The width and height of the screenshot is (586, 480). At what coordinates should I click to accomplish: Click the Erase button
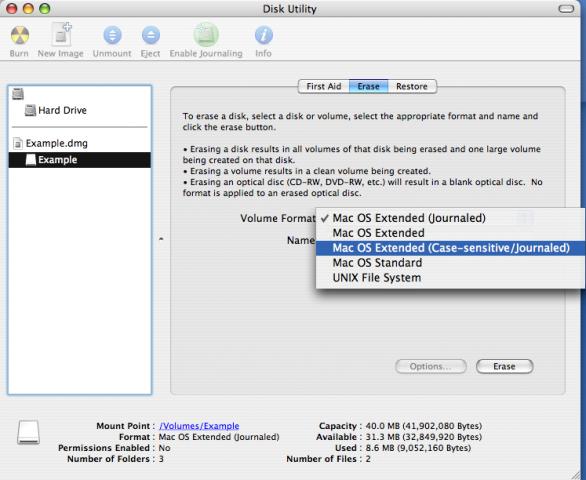(505, 366)
